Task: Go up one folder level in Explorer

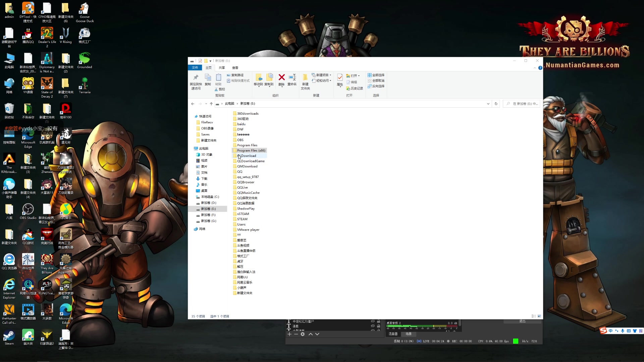Action: pos(211,104)
